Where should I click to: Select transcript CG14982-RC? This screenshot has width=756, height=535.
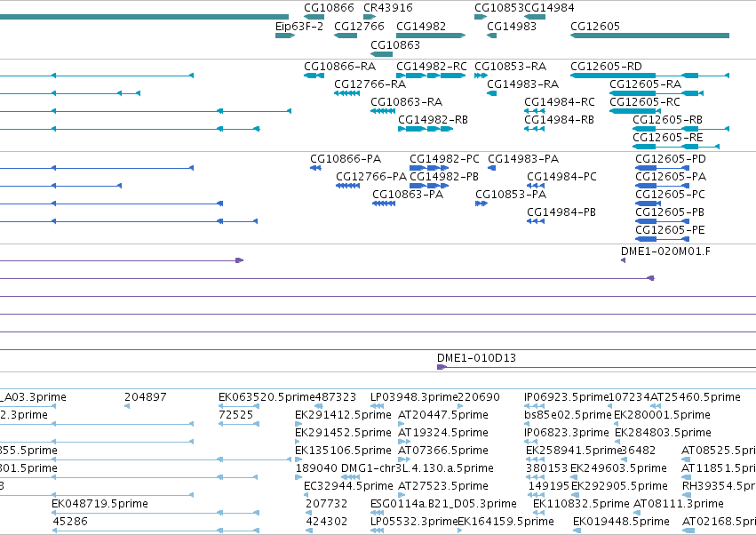point(431,67)
